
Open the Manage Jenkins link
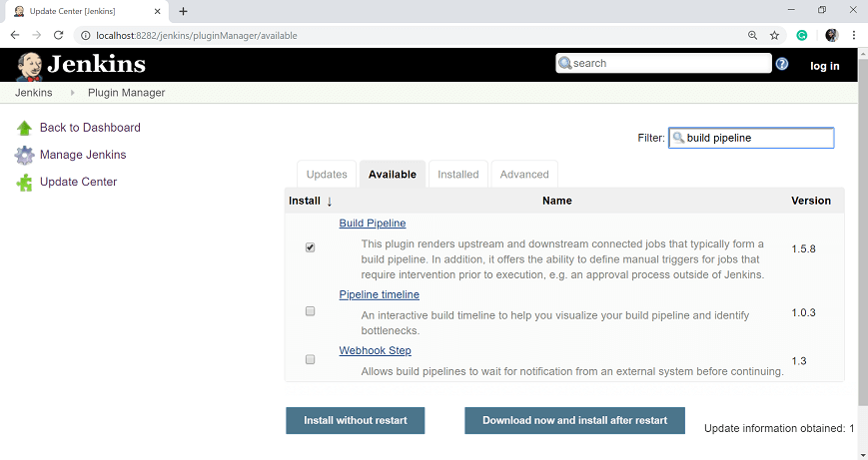coord(83,155)
